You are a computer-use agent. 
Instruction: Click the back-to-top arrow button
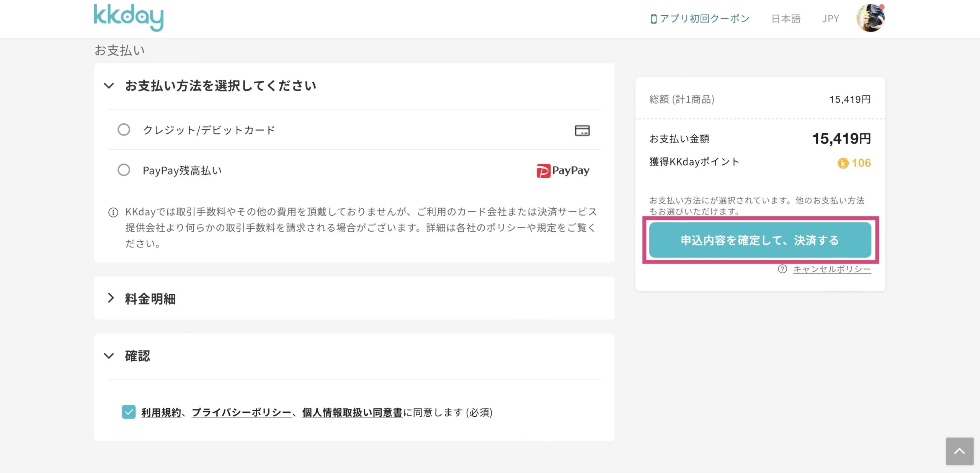point(960,451)
